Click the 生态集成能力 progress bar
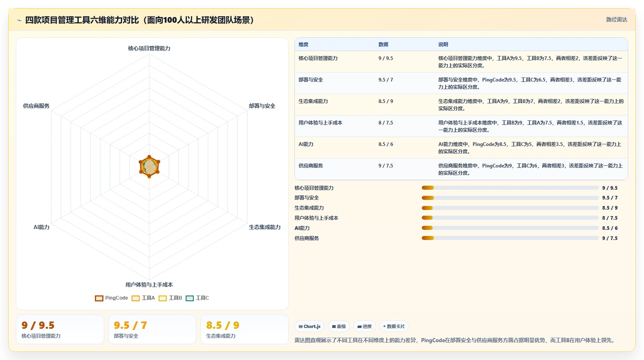This screenshot has height=360, width=644. coord(510,208)
